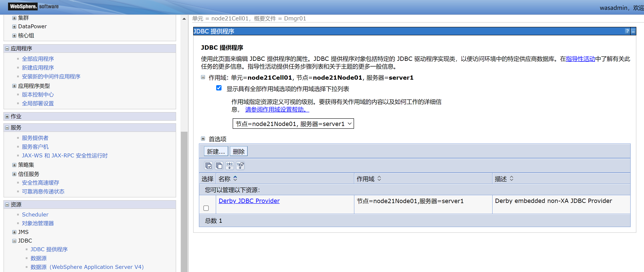
Task: Click the Show Filter View icon
Action: pyautogui.click(x=230, y=166)
